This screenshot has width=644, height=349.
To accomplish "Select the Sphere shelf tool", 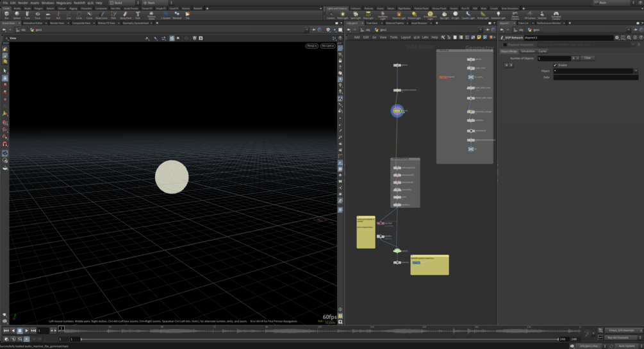I will 17,15.
